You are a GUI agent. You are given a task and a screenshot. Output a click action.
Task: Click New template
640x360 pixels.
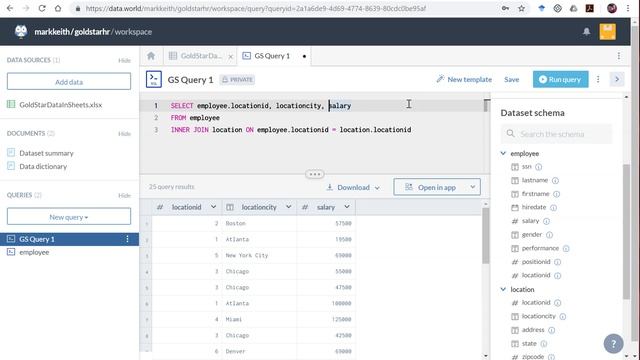tap(464, 79)
